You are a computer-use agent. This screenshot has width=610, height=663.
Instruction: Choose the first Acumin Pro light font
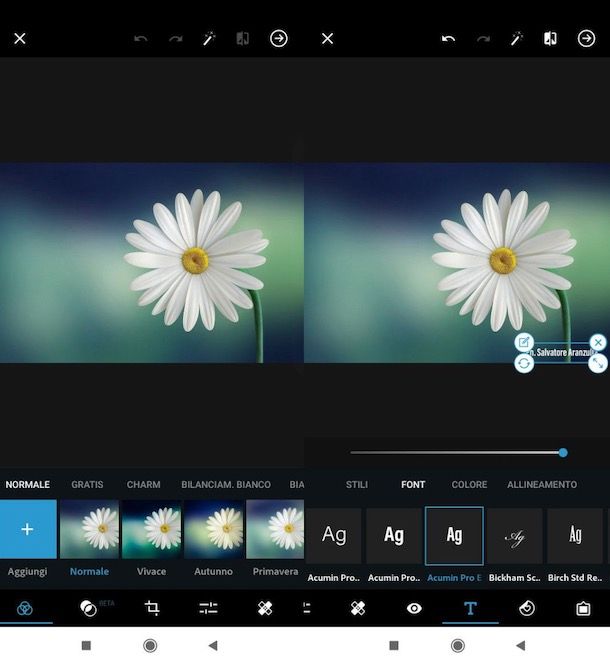tap(334, 536)
